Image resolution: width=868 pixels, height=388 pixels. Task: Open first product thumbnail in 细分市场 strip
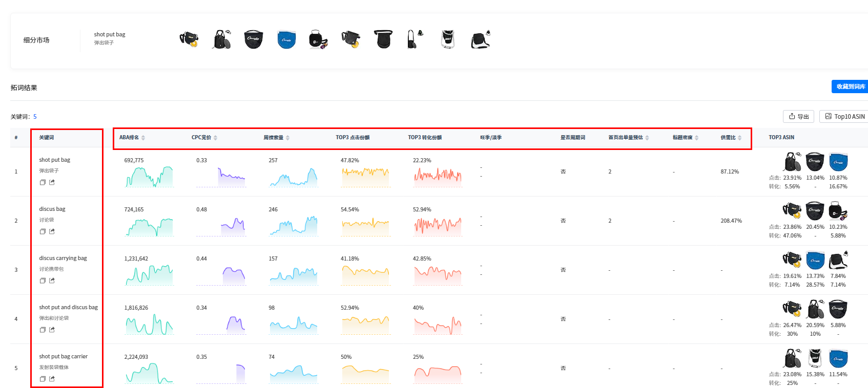[189, 39]
